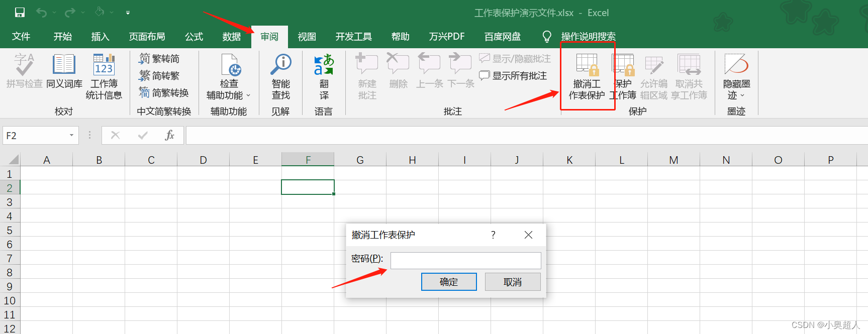This screenshot has width=868, height=334.
Task: Click the touch mode hand icon
Action: click(100, 12)
